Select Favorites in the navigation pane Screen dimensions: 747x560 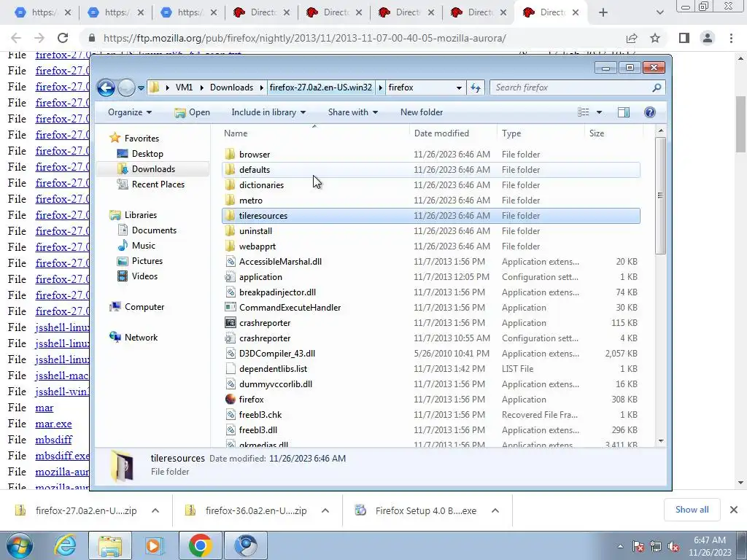[142, 138]
